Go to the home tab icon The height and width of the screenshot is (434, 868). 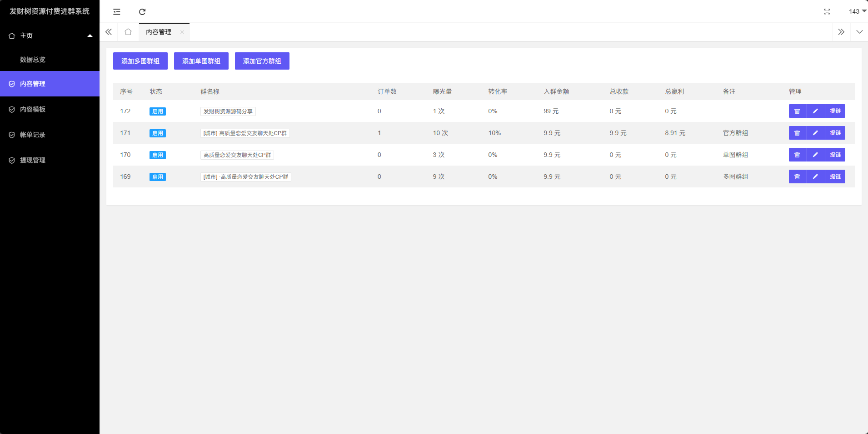coord(128,32)
